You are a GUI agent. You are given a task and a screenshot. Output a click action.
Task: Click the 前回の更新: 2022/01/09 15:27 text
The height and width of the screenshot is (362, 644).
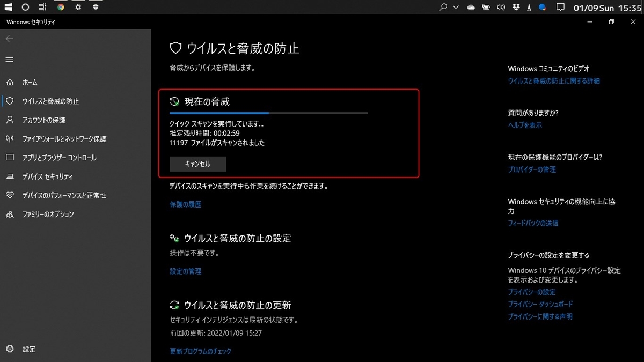(216, 333)
